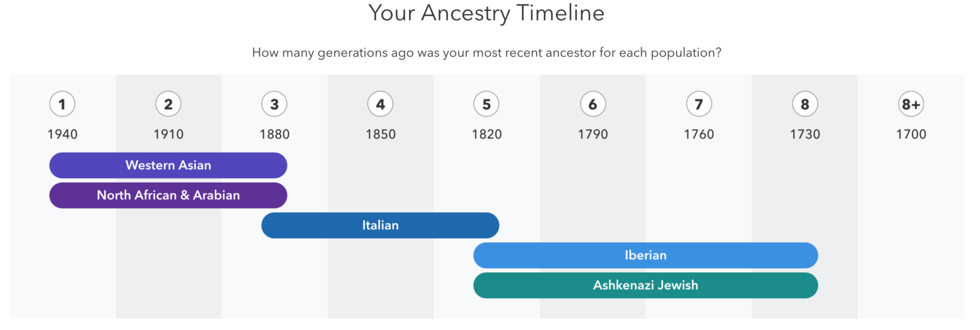The width and height of the screenshot is (980, 330).
Task: Select North African & Arabian bar
Action: click(x=168, y=195)
